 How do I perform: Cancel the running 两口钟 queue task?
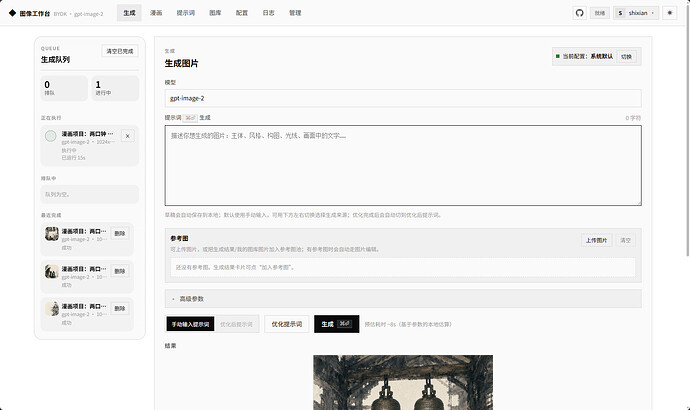(128, 136)
